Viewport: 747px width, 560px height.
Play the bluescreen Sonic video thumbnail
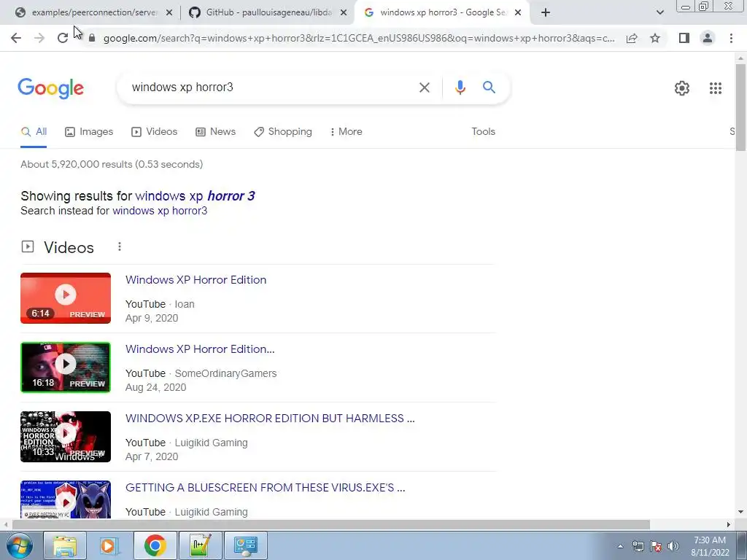(x=66, y=499)
